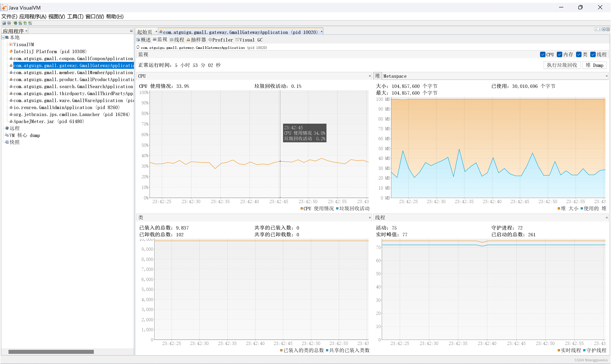Switch to the 抽样器 tab
The image size is (611, 364).
[196, 40]
